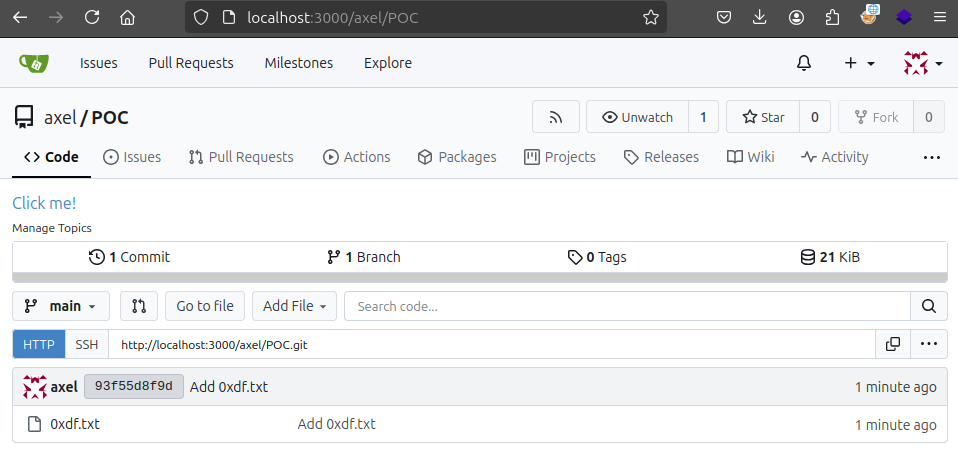
Task: Expand the main branch dropdown
Action: coord(60,306)
